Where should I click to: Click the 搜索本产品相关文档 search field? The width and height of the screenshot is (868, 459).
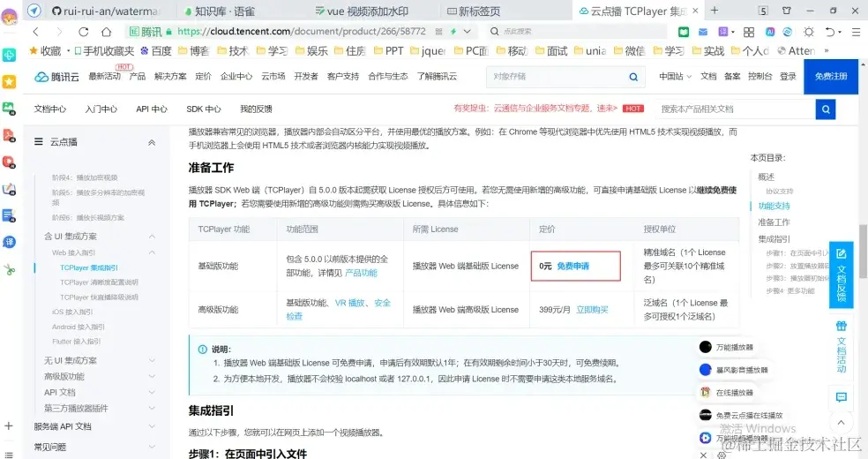(735, 109)
